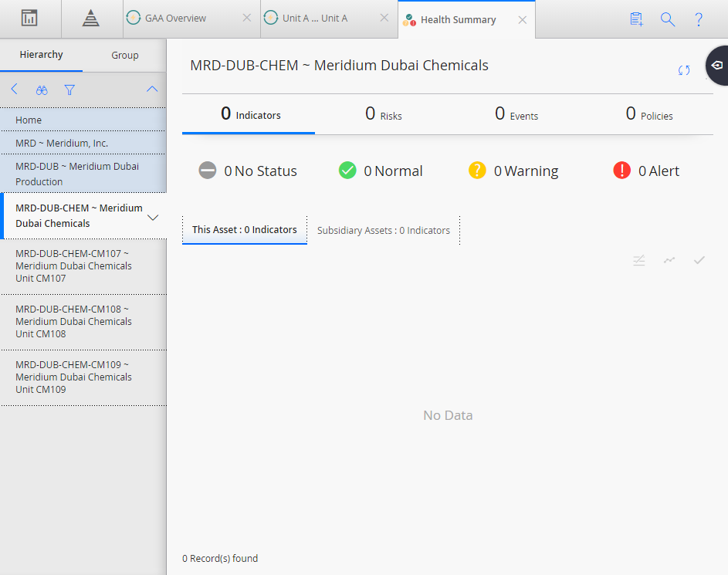728x575 pixels.
Task: Click the binoculars find asset icon
Action: point(42,90)
